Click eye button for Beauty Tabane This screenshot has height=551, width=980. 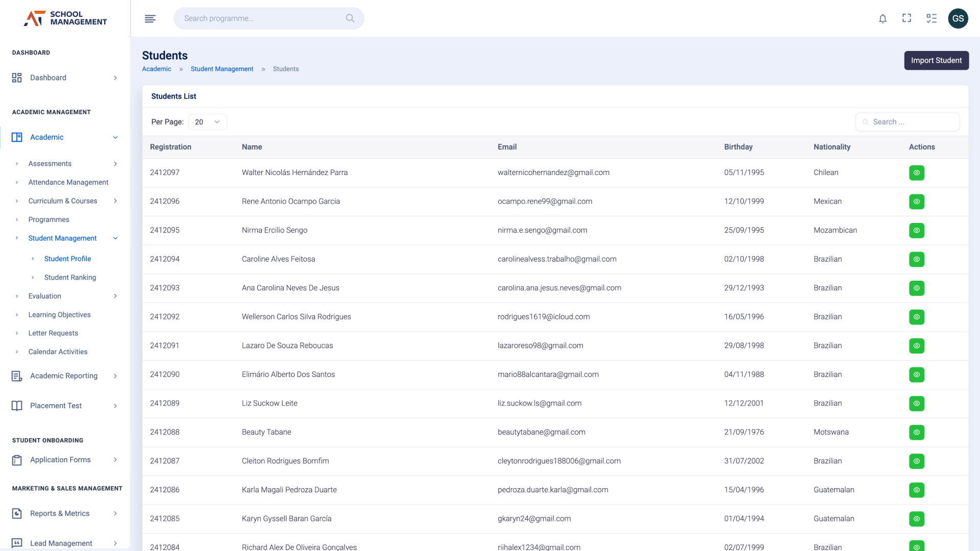(x=917, y=432)
